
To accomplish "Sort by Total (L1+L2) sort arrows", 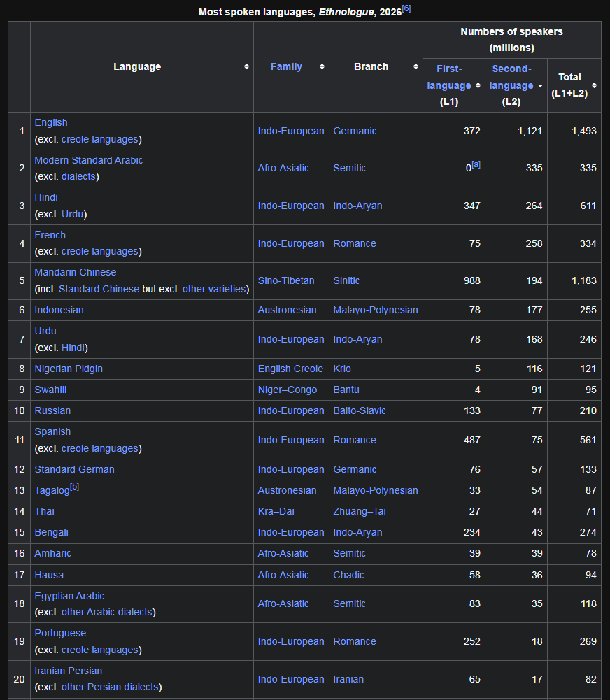I will [x=594, y=85].
